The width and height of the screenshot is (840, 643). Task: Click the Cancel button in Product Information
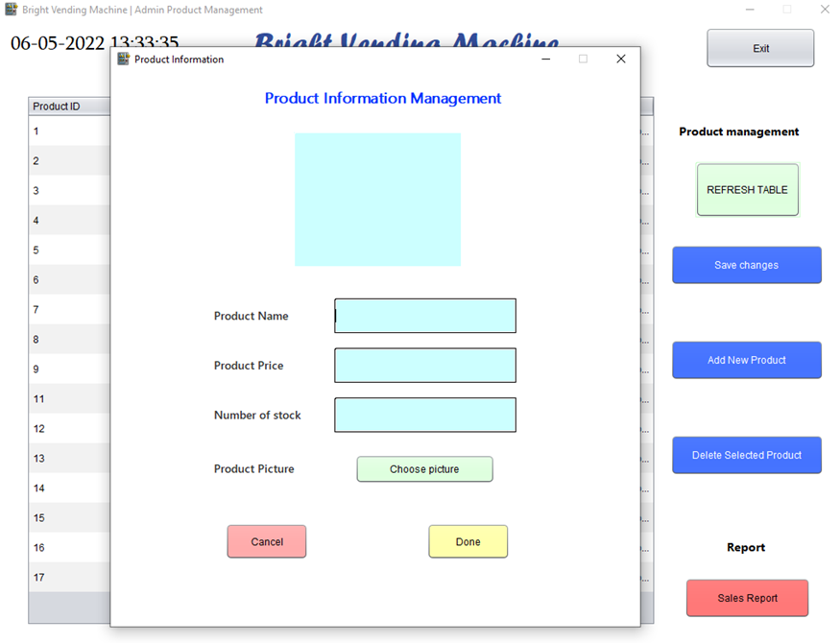(267, 541)
